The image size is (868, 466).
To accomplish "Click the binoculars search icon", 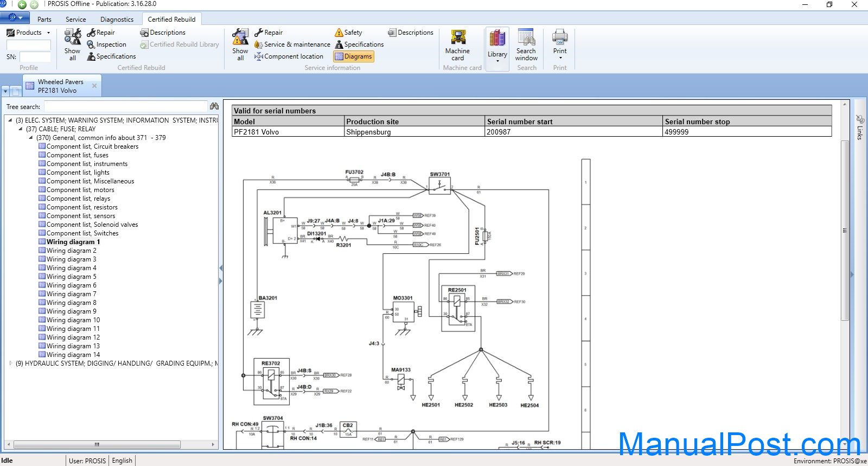I will [214, 106].
